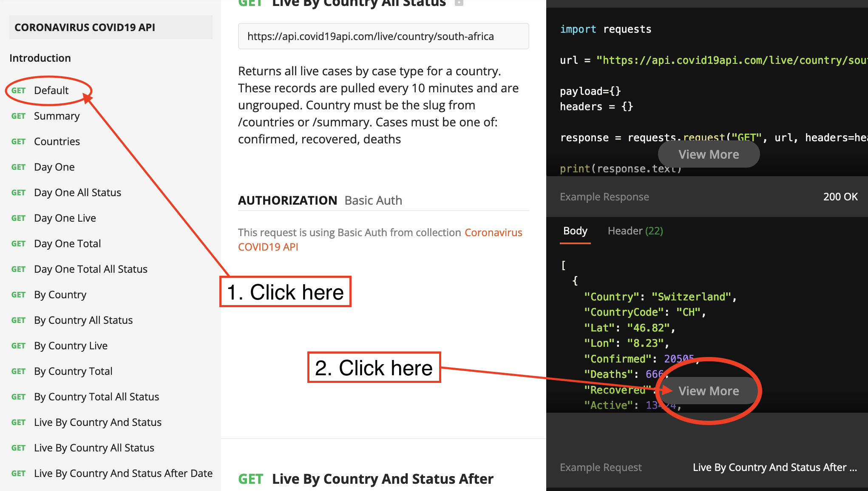This screenshot has height=491, width=868.
Task: Click the AUTHORIZATION Basic Auth heading
Action: (x=320, y=200)
